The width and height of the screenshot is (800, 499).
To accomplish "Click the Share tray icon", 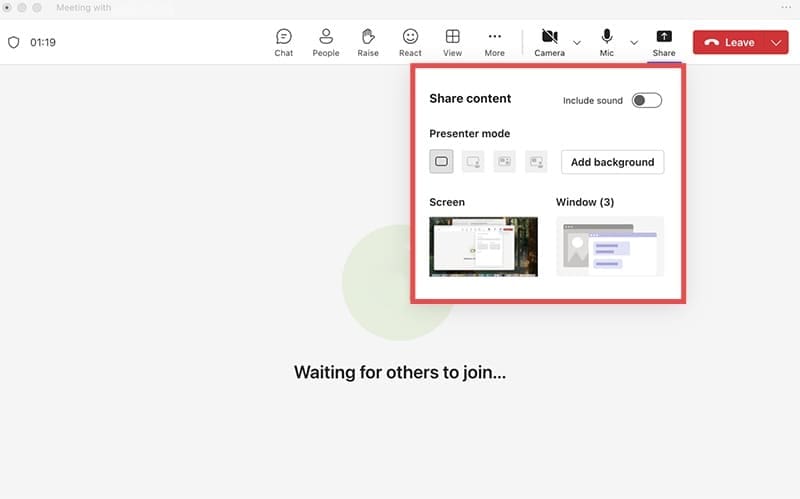I will pyautogui.click(x=663, y=42).
